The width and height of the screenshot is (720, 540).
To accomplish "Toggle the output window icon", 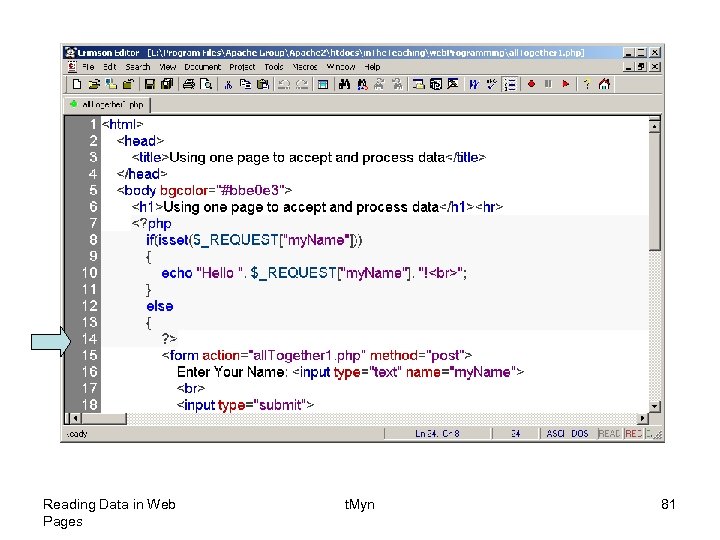I will [x=453, y=84].
